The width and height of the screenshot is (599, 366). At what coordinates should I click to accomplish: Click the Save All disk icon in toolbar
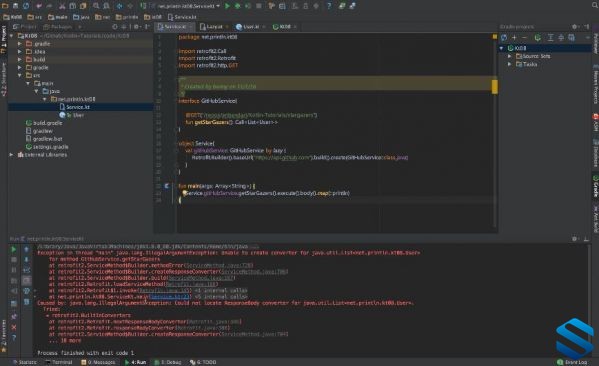(x=15, y=6)
